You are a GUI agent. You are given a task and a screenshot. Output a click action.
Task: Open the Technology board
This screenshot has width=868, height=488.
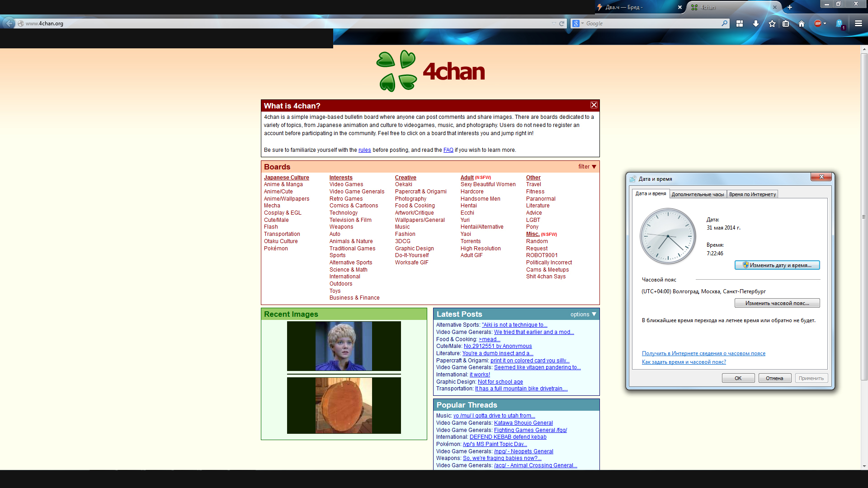pyautogui.click(x=343, y=213)
